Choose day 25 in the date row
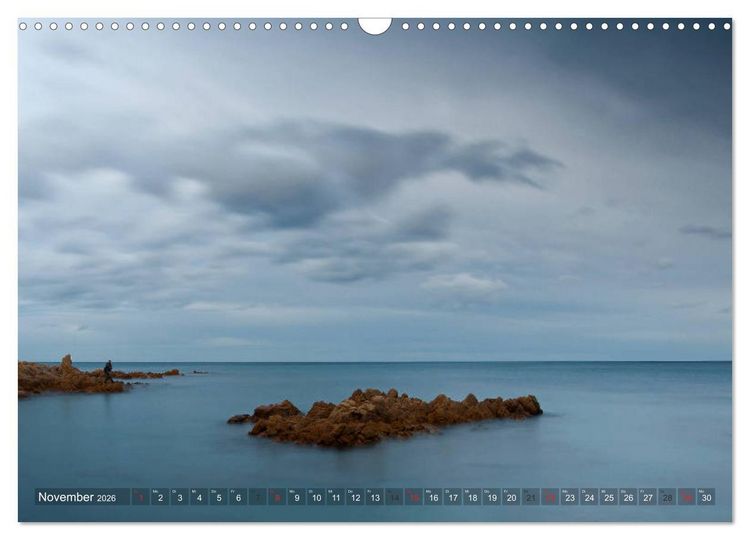750x540 pixels. (x=609, y=496)
